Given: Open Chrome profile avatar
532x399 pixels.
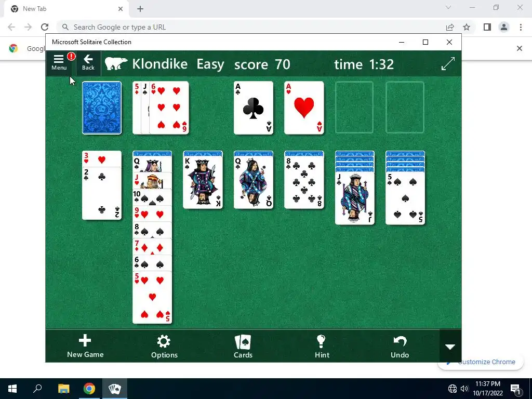Looking at the screenshot, I should 504,27.
